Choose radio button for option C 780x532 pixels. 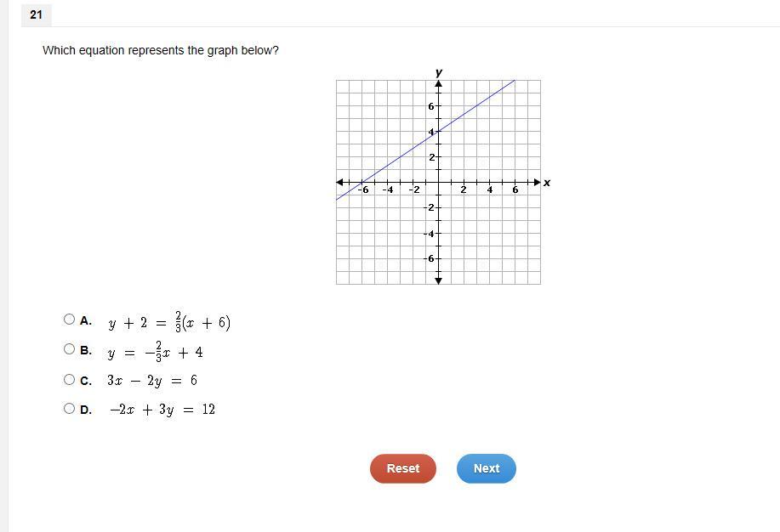[69, 380]
